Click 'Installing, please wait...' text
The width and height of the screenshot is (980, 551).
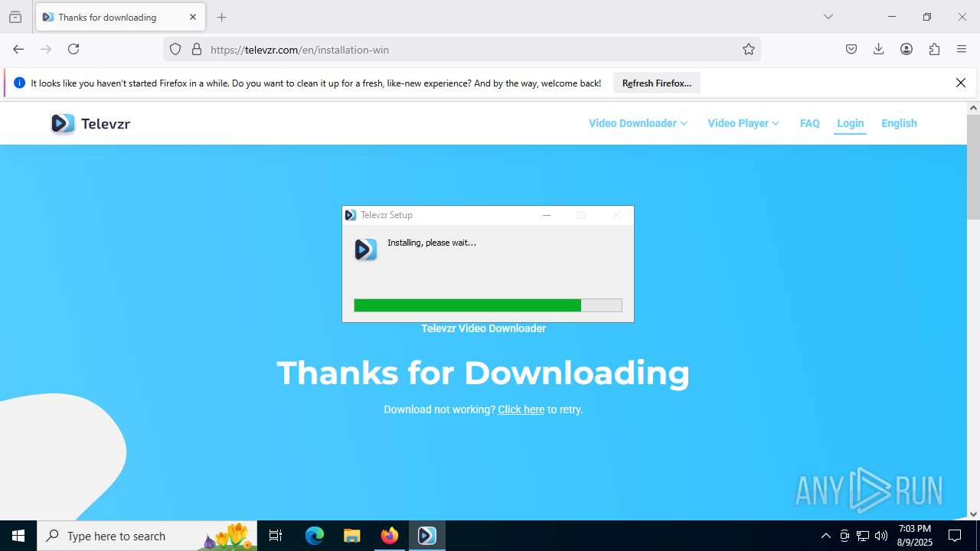[432, 243]
